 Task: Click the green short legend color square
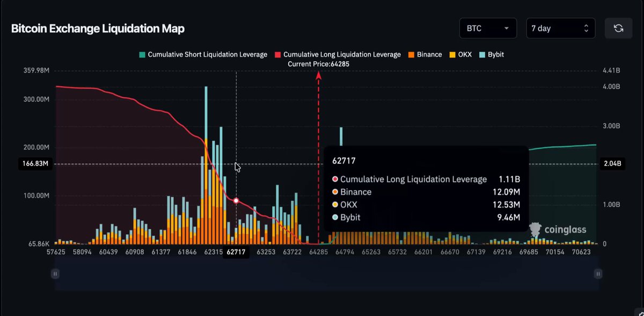point(142,55)
